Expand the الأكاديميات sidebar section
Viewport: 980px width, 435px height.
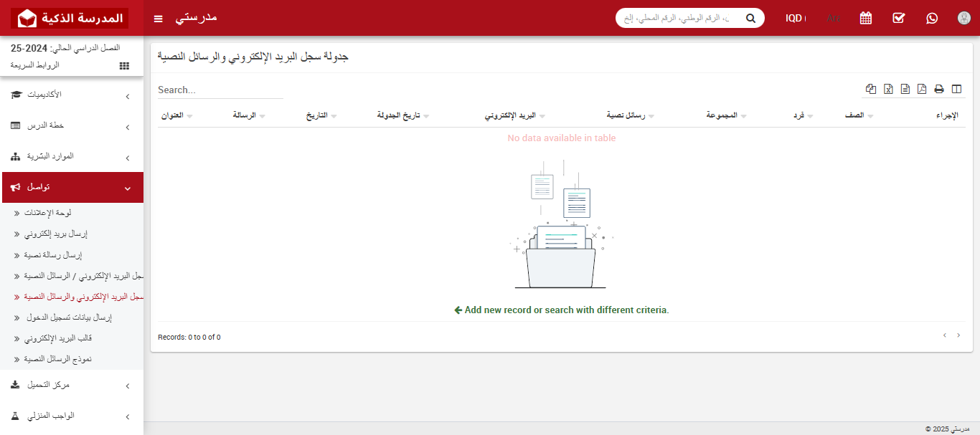tap(72, 94)
